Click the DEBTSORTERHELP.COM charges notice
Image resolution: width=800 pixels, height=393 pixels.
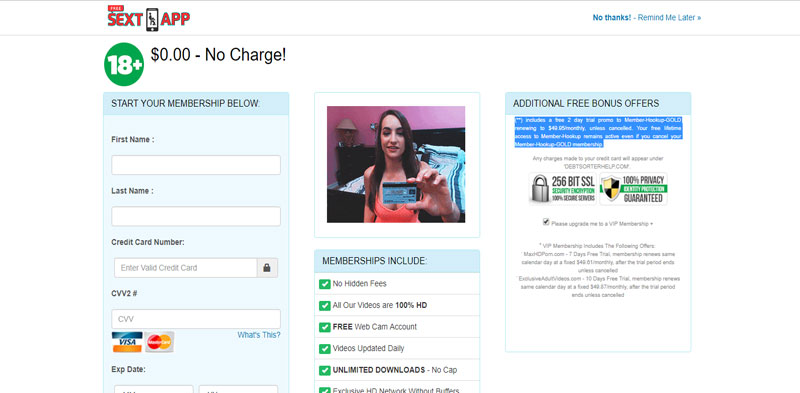point(598,162)
